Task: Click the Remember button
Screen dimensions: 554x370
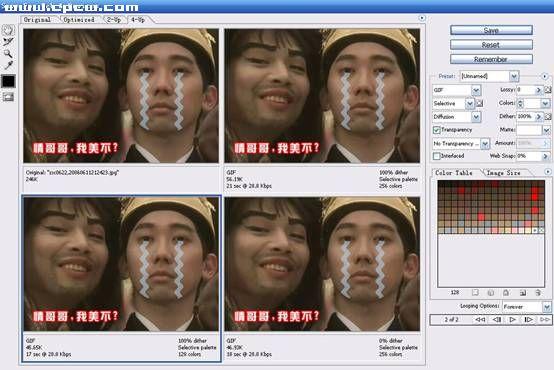Action: [491, 59]
